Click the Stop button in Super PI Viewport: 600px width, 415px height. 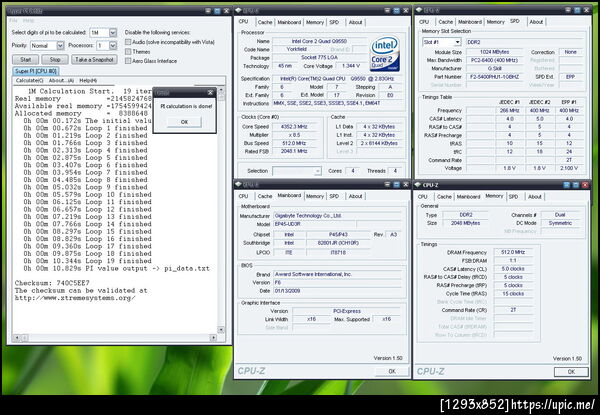(55, 59)
